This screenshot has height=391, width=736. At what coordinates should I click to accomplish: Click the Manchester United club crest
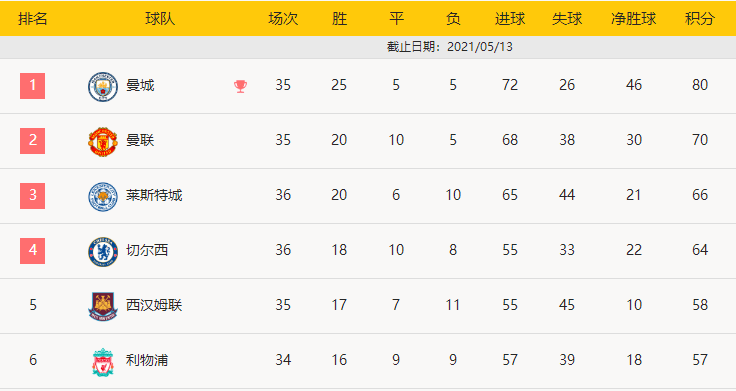click(x=103, y=142)
